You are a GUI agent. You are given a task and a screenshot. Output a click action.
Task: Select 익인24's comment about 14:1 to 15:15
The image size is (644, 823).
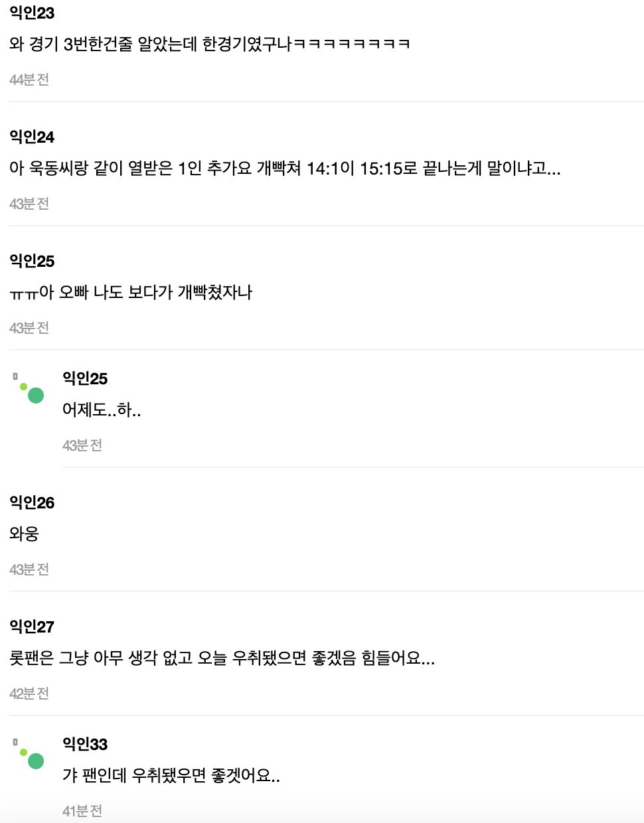pos(285,169)
